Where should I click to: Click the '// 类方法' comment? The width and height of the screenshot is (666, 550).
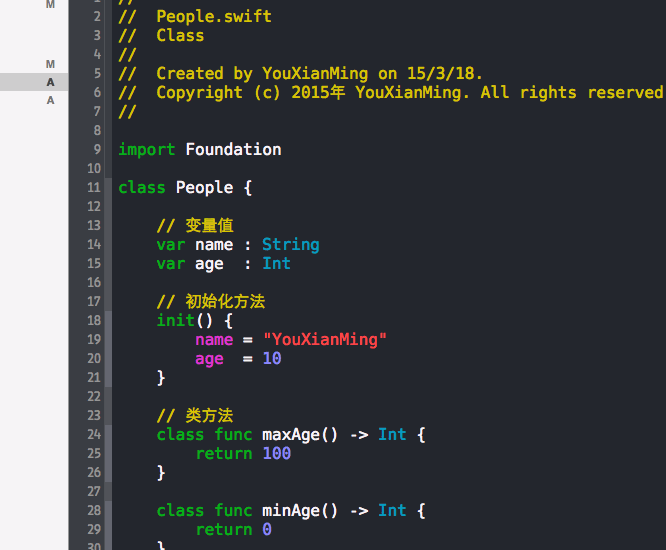click(x=195, y=415)
